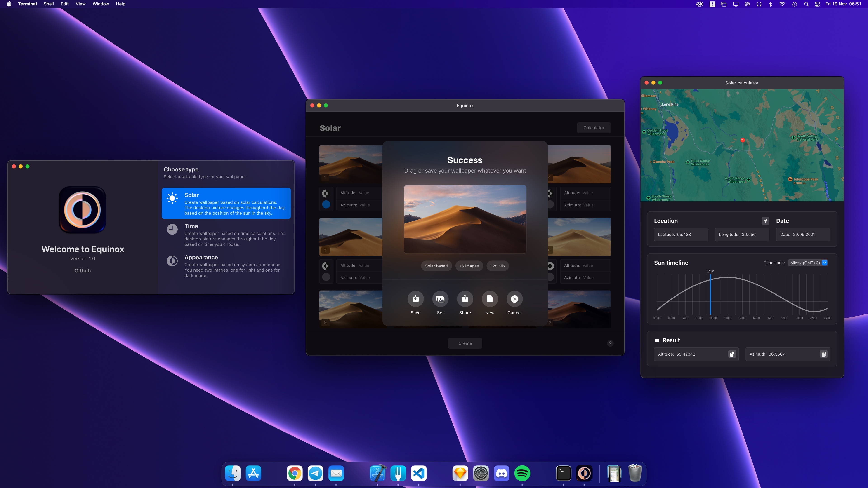This screenshot has height=488, width=868.
Task: Select the Time wallpaper type
Action: [x=226, y=235]
